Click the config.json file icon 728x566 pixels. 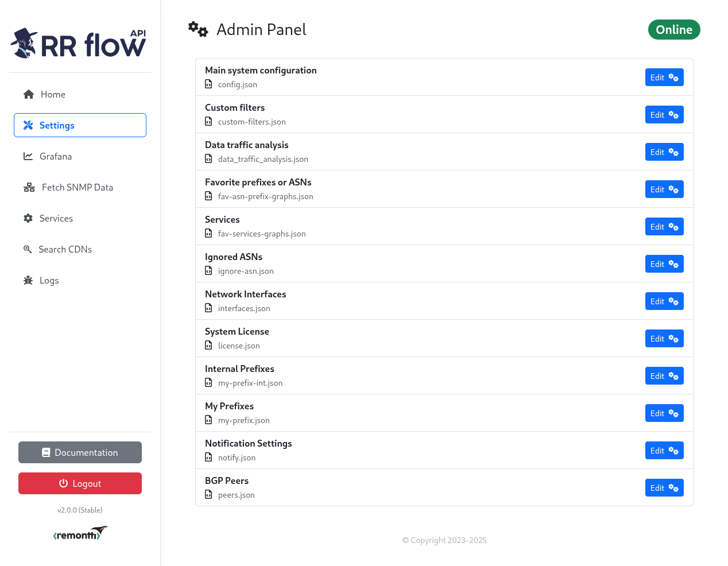(x=208, y=84)
